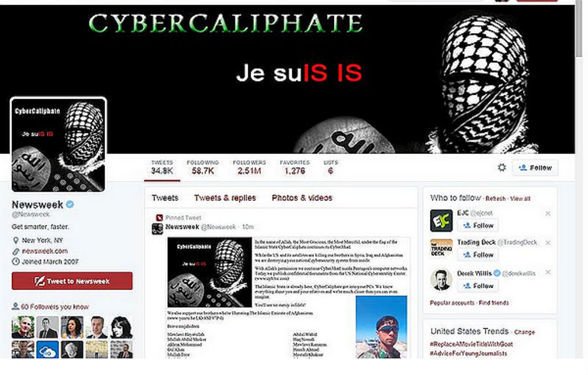The width and height of the screenshot is (588, 375).
Task: Click the EJC account avatar
Action: click(441, 221)
